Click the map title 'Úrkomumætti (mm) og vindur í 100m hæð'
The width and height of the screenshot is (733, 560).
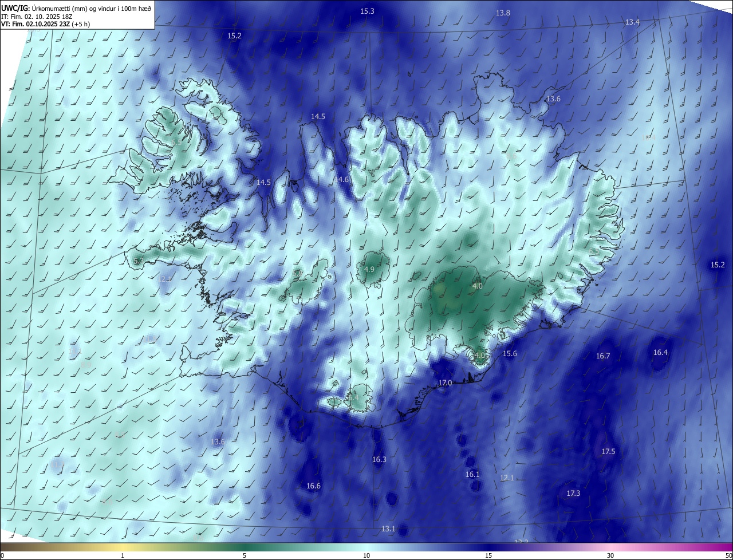[x=92, y=8]
